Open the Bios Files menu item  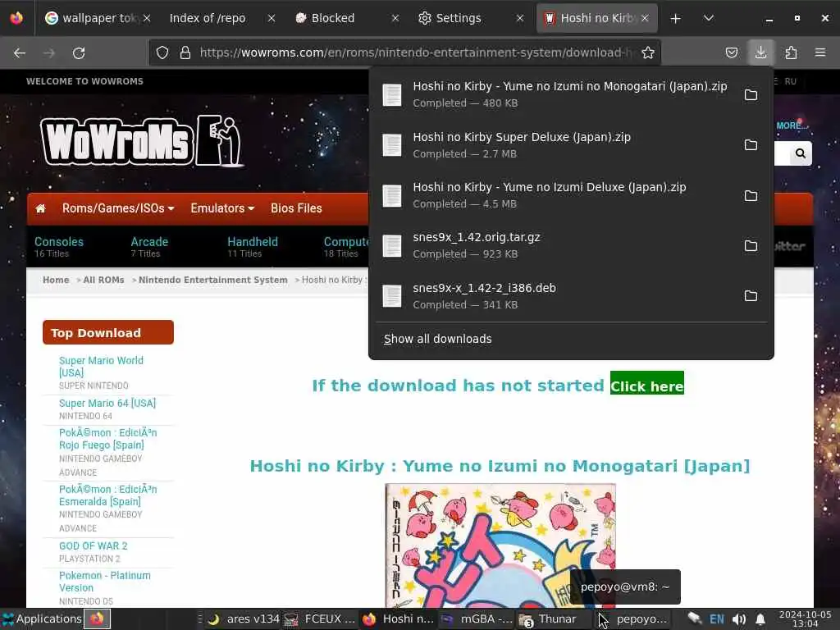(x=296, y=208)
